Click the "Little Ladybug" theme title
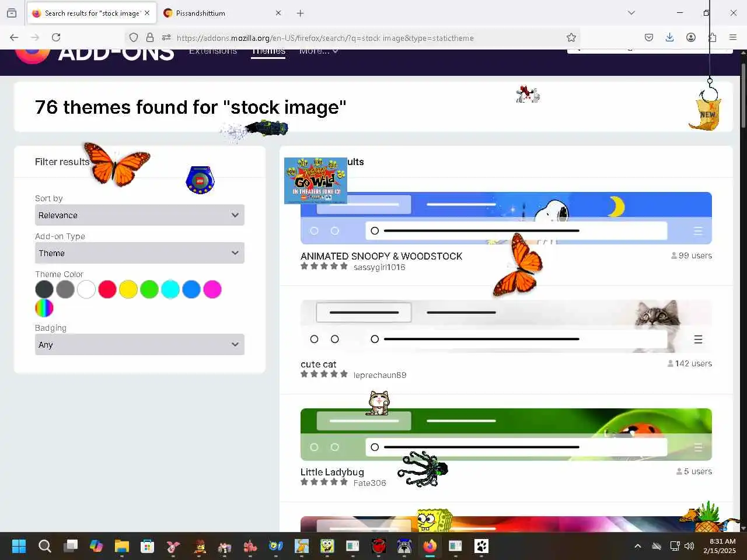The image size is (747, 560). [x=332, y=473]
